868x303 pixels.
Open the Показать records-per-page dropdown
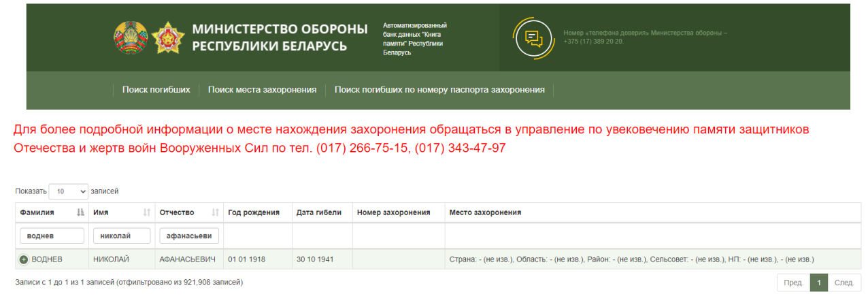[x=68, y=192]
